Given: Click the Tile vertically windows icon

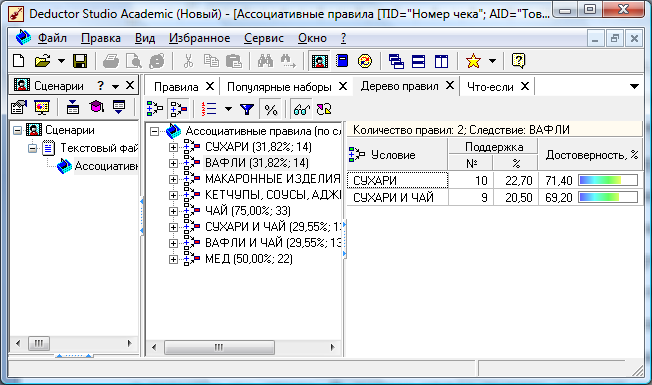Looking at the screenshot, I should pos(441,61).
